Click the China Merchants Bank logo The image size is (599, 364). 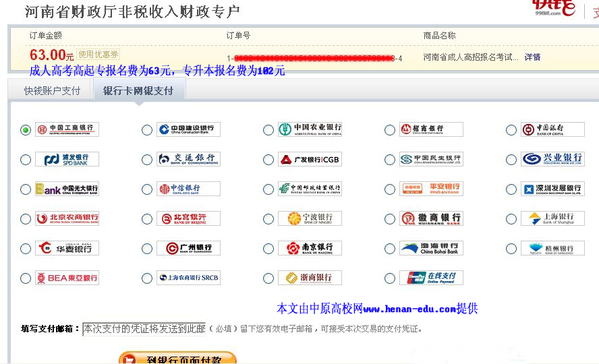point(431,129)
